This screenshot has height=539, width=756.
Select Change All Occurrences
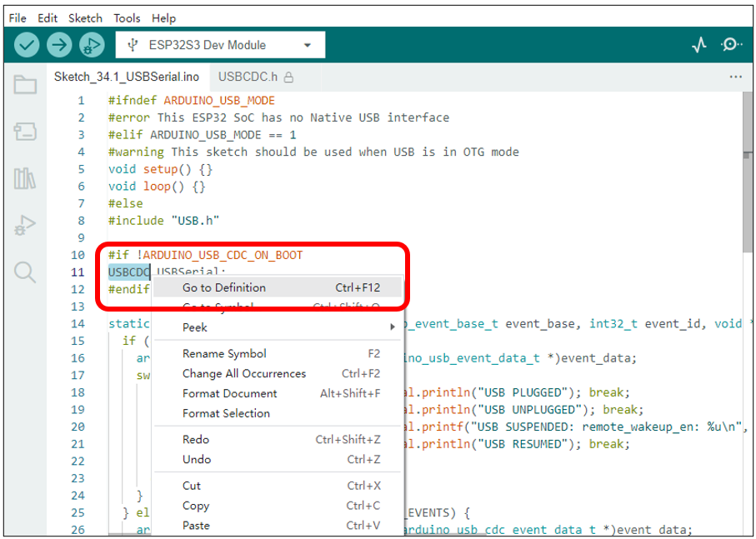point(278,373)
